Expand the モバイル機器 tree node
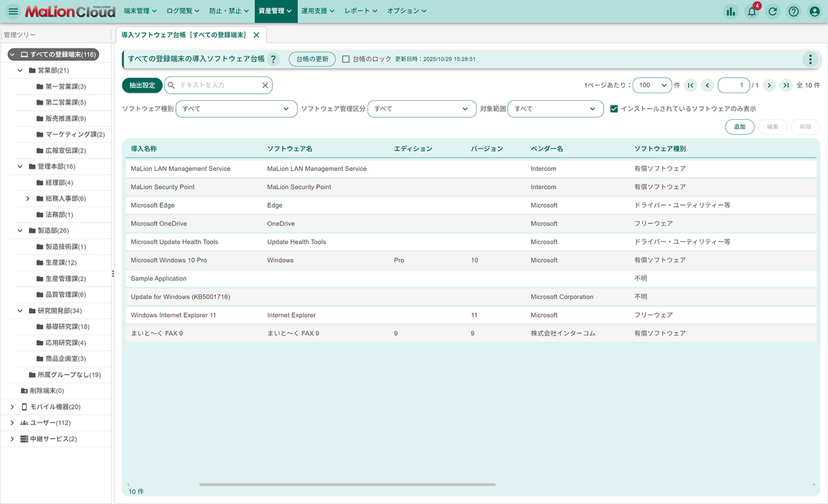The width and height of the screenshot is (828, 504). coord(12,407)
